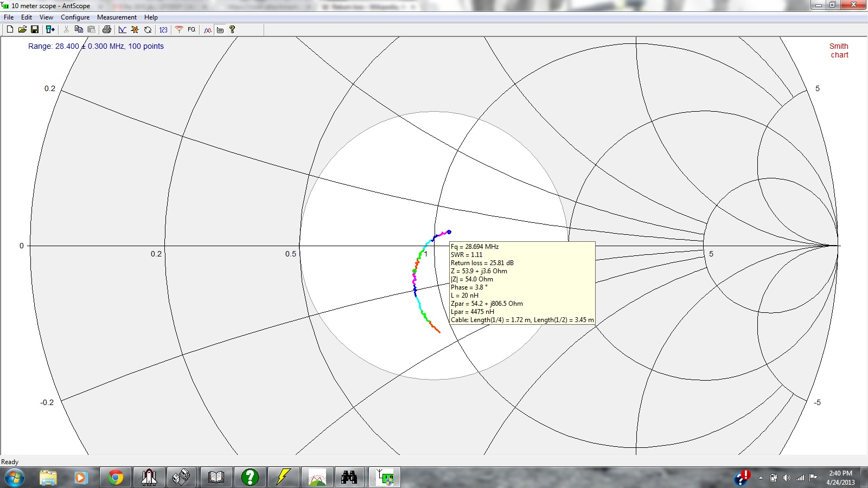The height and width of the screenshot is (488, 868).
Task: Click the battery power tray icon
Action: click(774, 478)
